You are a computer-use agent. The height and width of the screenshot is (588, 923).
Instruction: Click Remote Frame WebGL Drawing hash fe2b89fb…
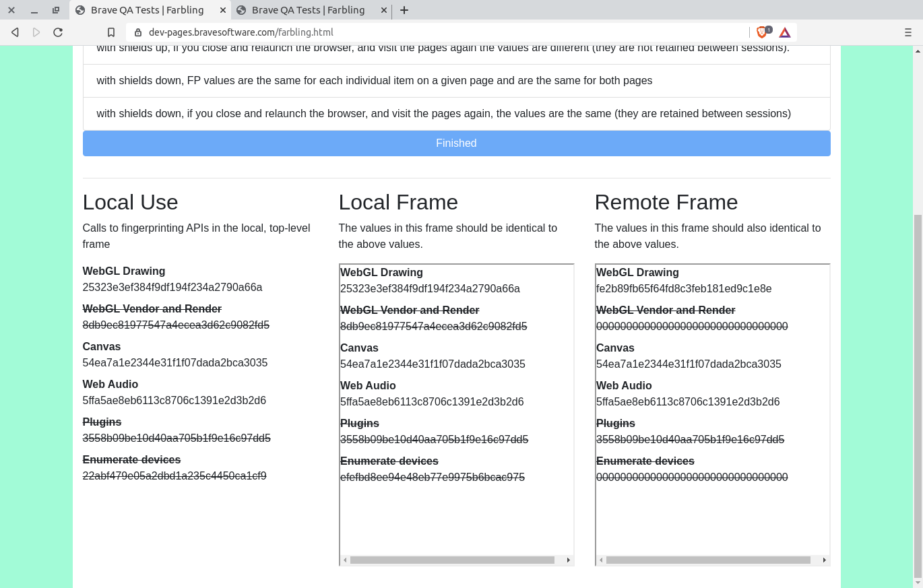tap(684, 289)
